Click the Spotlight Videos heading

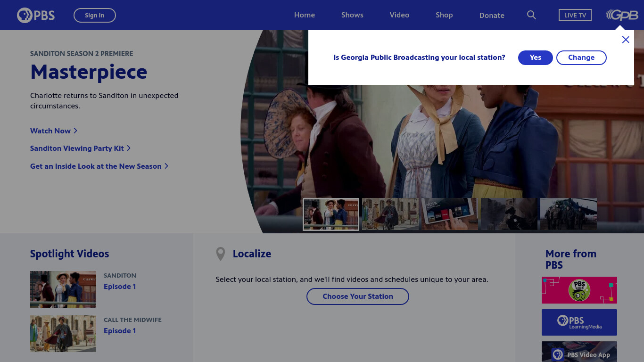click(x=70, y=254)
